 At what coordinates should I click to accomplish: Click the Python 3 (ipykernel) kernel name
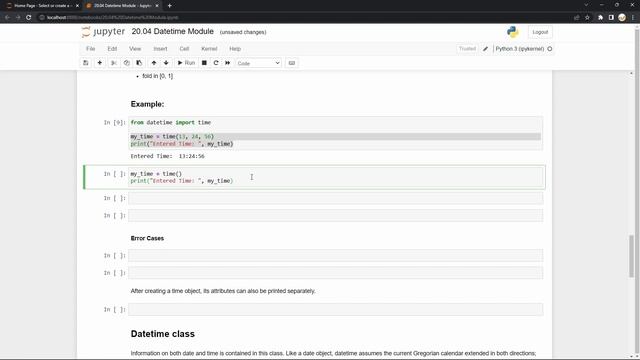tap(520, 49)
